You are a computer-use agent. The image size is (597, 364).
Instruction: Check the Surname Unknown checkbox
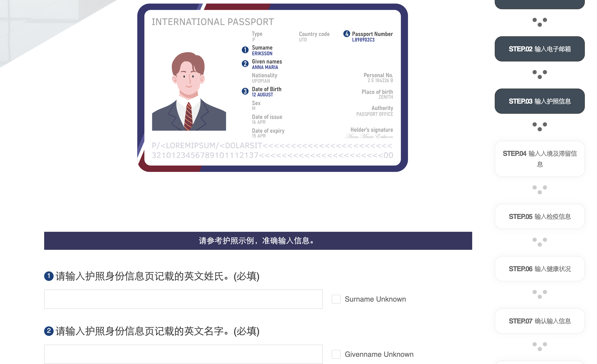coord(336,299)
